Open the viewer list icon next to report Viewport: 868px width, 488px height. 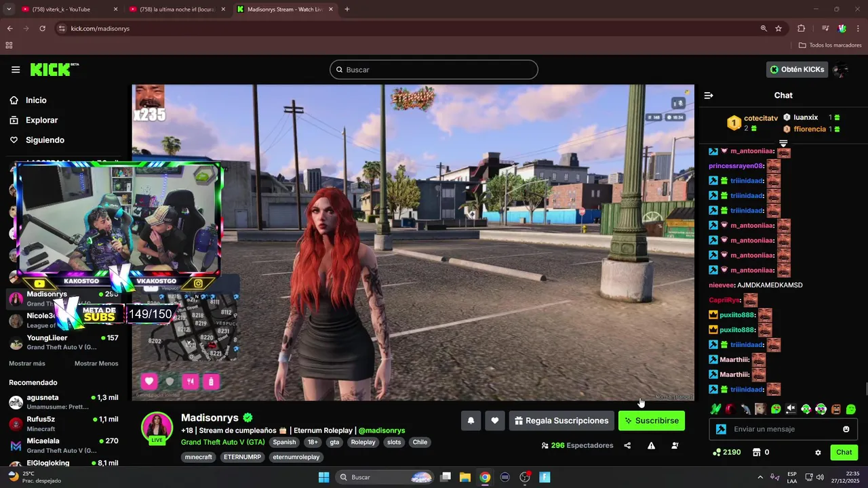(x=675, y=445)
